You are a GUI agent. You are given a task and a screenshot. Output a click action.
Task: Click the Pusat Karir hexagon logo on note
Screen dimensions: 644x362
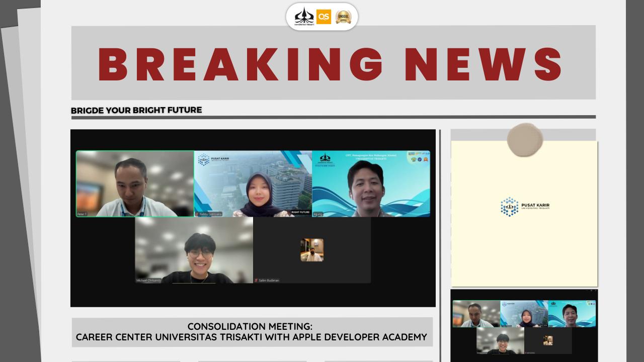click(x=509, y=207)
